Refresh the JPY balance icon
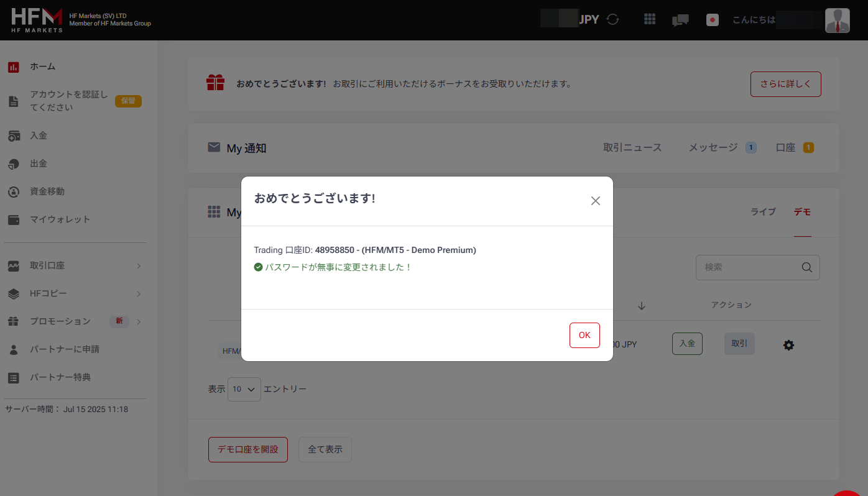Screen dimensions: 868x496 click(x=613, y=19)
